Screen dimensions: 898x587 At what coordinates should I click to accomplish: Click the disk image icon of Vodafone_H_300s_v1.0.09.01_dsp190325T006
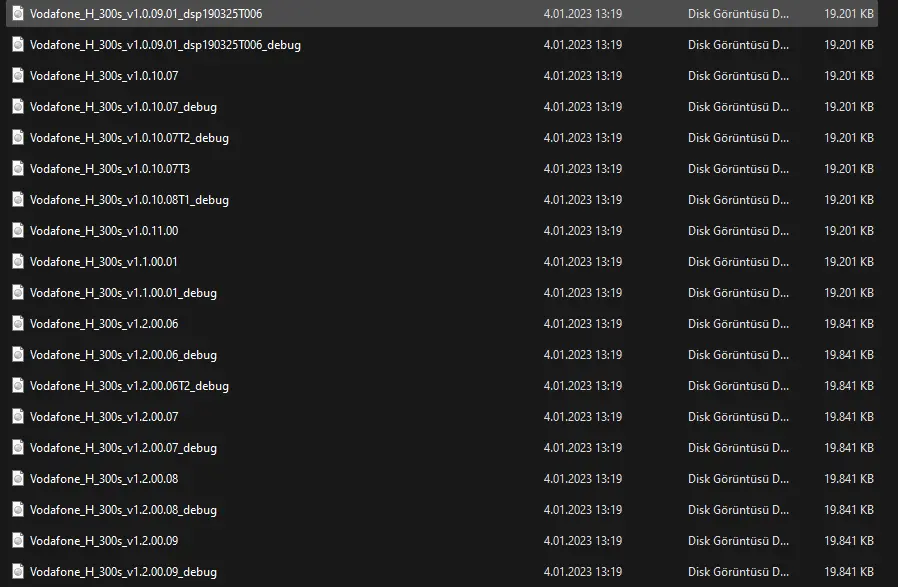[x=18, y=13]
